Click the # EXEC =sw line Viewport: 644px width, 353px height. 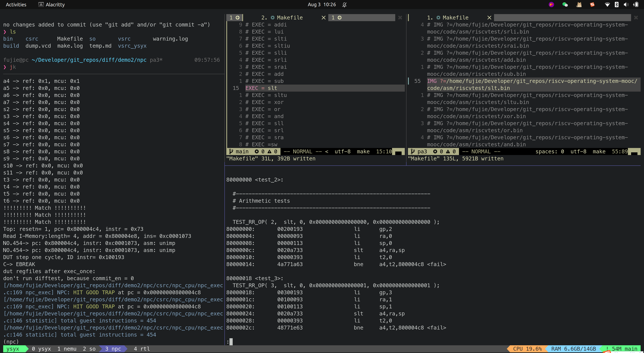coord(261,144)
